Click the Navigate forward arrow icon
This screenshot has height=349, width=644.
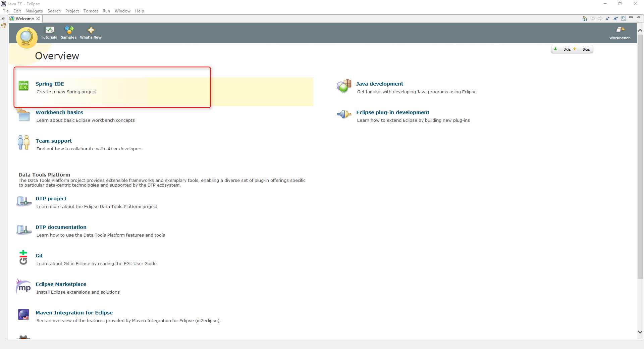(x=600, y=18)
